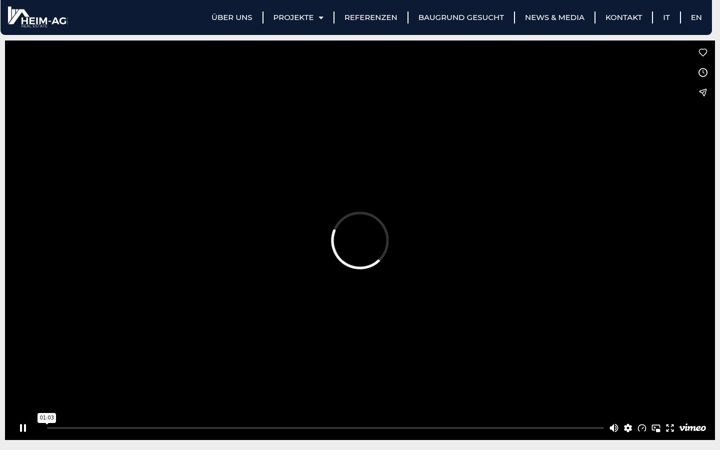The width and height of the screenshot is (720, 450).
Task: Open Baugrund Gesucht page
Action: pos(461,17)
